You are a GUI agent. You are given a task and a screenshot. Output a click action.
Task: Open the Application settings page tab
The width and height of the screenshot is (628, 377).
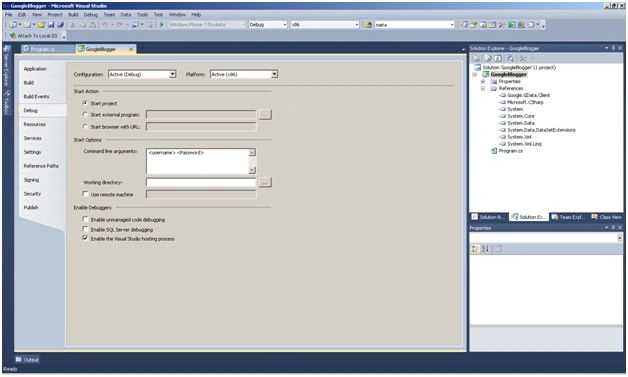[35, 69]
